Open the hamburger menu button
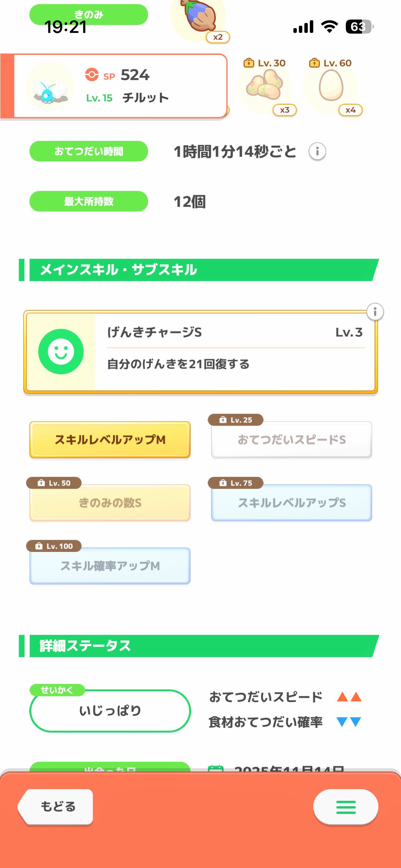The image size is (401, 868). pos(345,807)
